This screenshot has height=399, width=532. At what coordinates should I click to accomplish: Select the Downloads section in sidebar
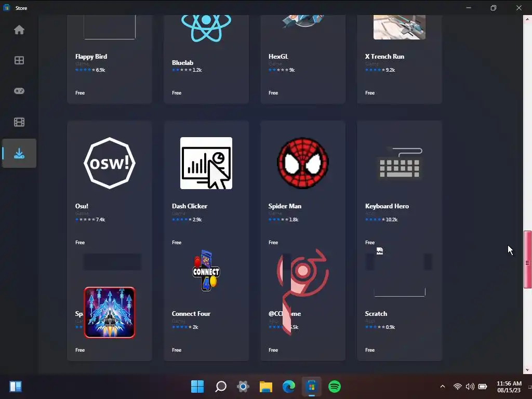[x=19, y=153]
